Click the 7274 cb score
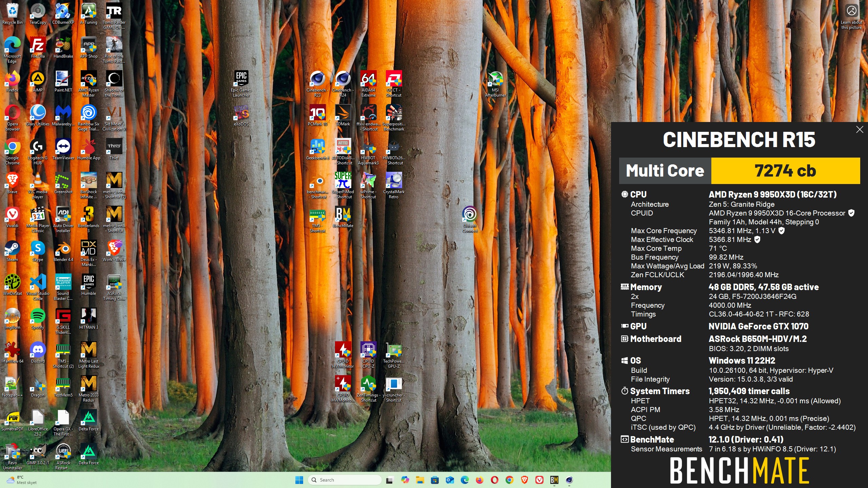This screenshot has width=868, height=488. [x=785, y=170]
